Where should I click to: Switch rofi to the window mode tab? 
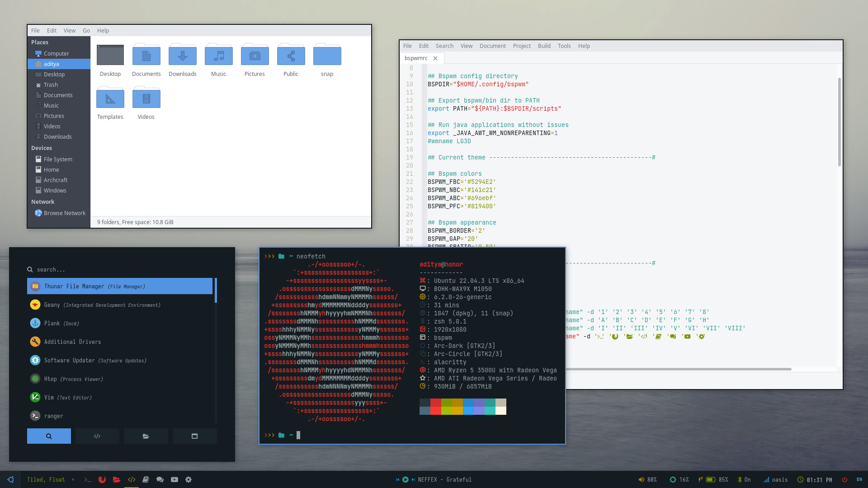click(x=194, y=436)
